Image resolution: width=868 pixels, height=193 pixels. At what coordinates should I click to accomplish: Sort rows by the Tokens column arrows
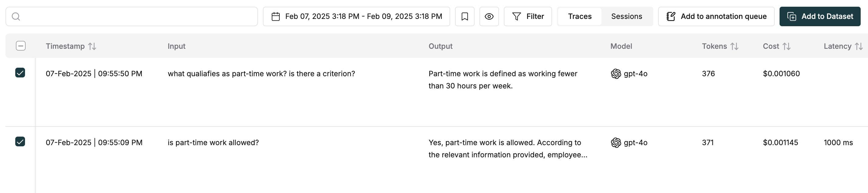pos(734,46)
